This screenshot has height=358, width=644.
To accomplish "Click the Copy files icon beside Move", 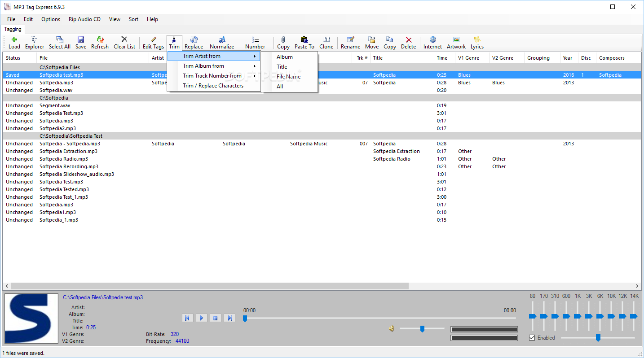I will pyautogui.click(x=390, y=43).
